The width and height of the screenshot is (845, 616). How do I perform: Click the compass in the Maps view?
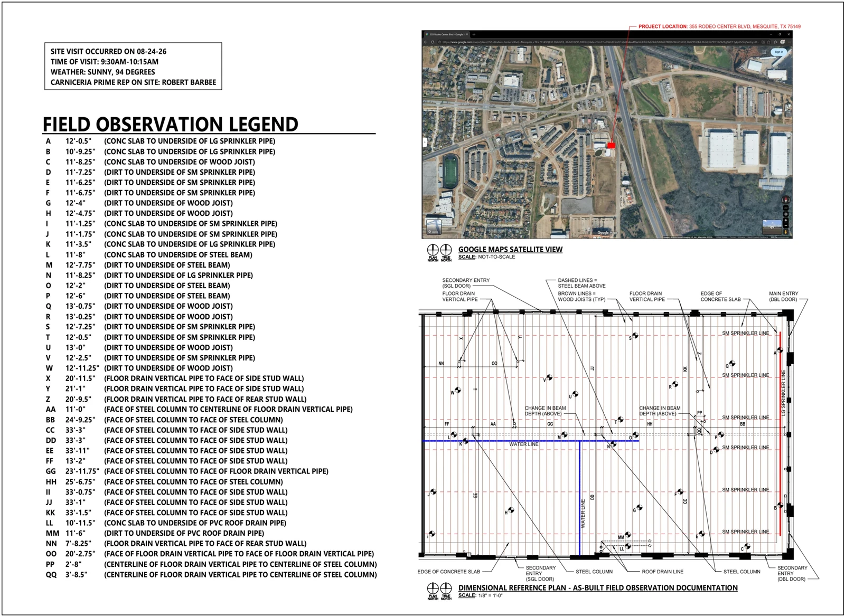pos(786,200)
